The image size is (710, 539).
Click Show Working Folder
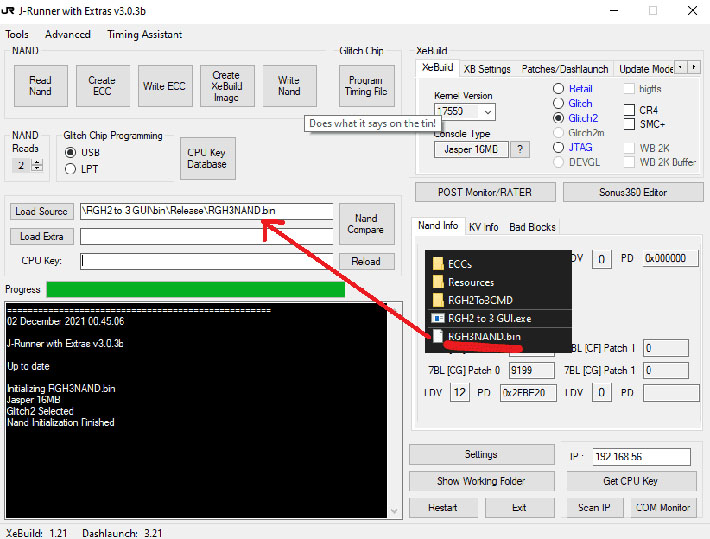[481, 481]
